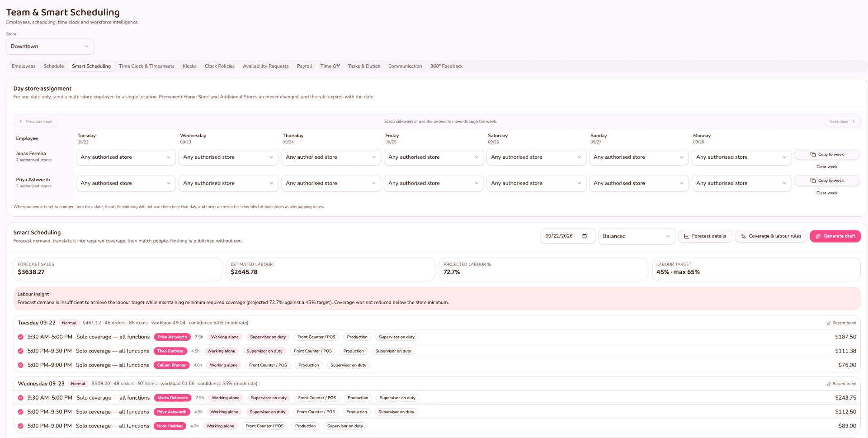The height and width of the screenshot is (438, 868).
Task: Open the Balanced strategy dropdown
Action: click(x=636, y=236)
